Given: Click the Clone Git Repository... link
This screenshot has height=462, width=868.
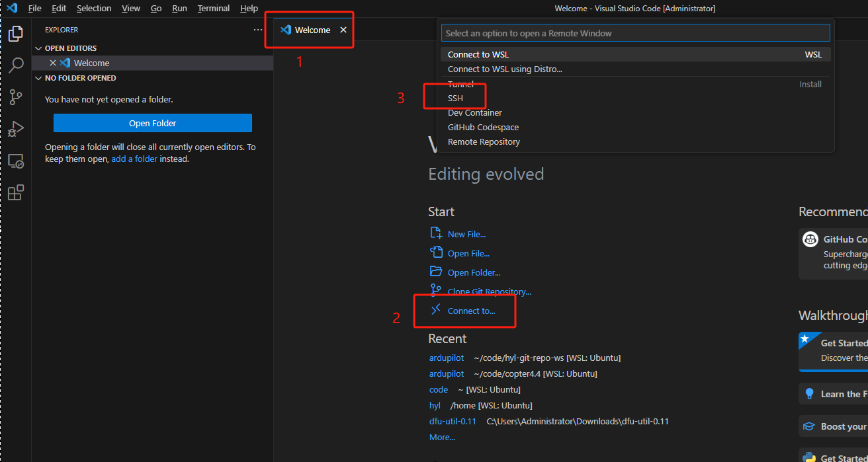Looking at the screenshot, I should tap(489, 291).
